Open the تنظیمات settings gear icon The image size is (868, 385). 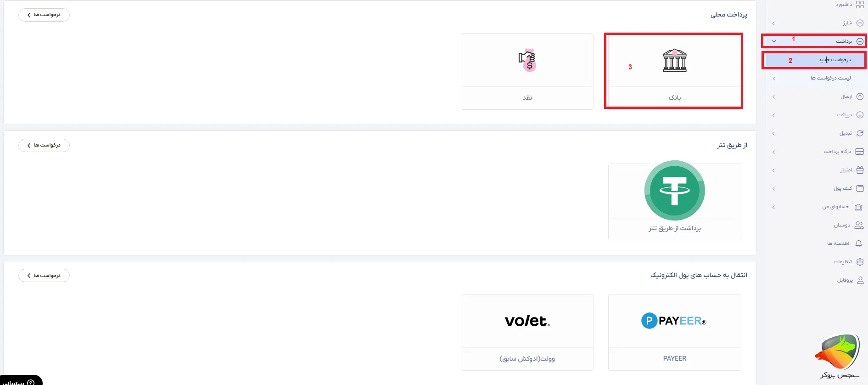(859, 261)
